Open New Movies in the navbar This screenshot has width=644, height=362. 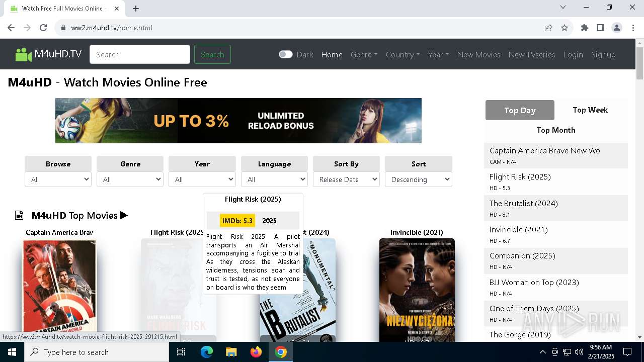coord(478,54)
